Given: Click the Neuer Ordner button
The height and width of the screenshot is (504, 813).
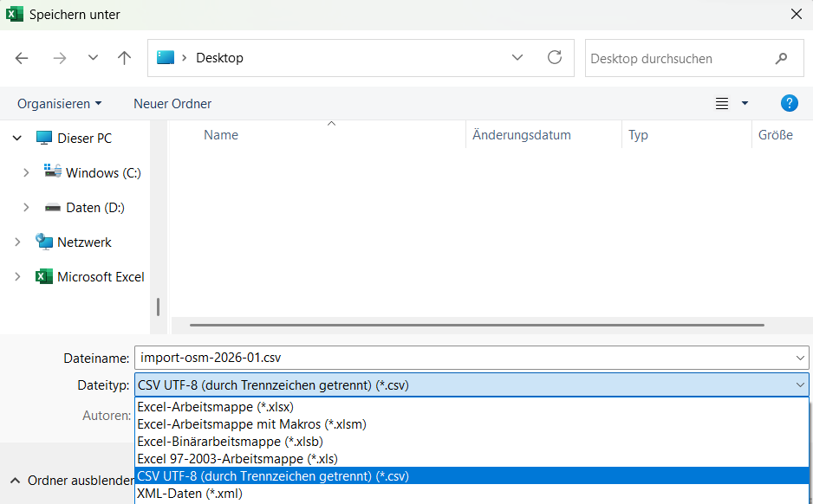Looking at the screenshot, I should tap(172, 104).
